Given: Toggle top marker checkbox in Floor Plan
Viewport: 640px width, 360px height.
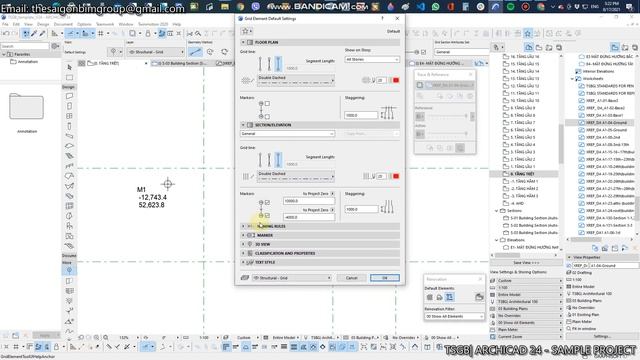Looking at the screenshot, I should pyautogui.click(x=267, y=104).
